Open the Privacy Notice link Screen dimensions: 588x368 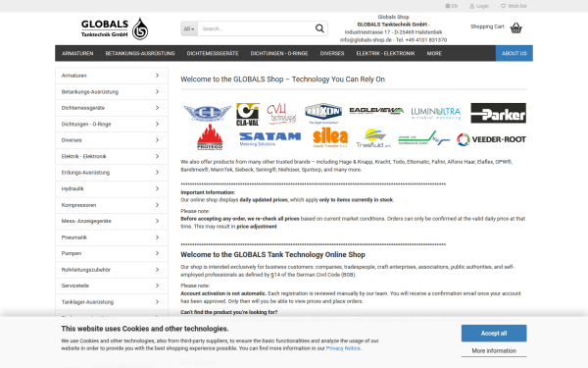343,348
